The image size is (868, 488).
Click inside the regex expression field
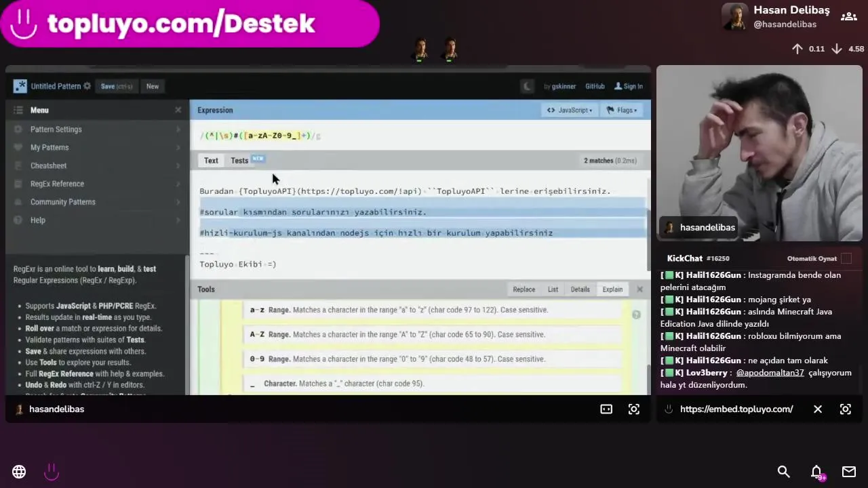pos(420,136)
